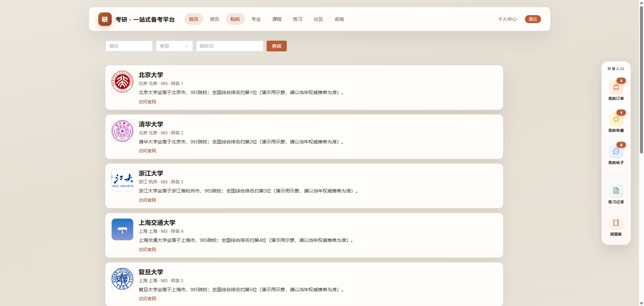This screenshot has width=644, height=306.
Task: Open the 复旦大学 title
Action: (151, 272)
